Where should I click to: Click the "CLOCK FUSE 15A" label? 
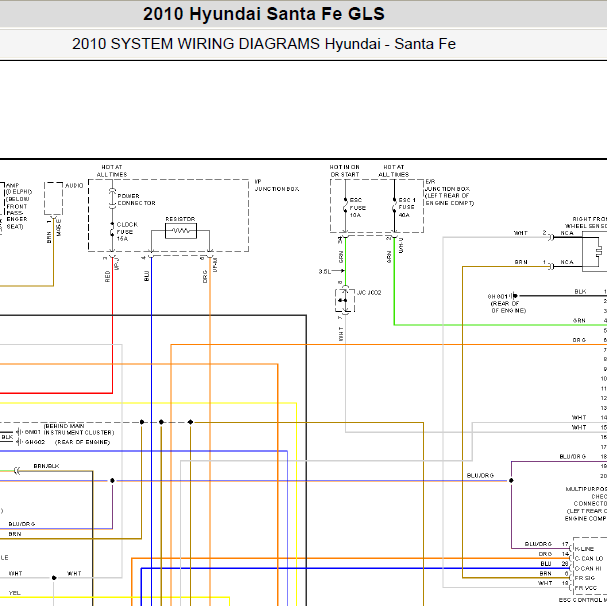[127, 232]
